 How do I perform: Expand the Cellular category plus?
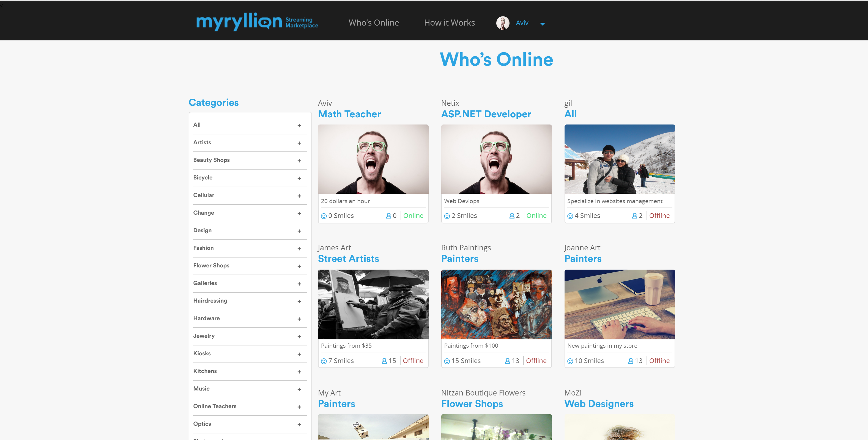299,196
